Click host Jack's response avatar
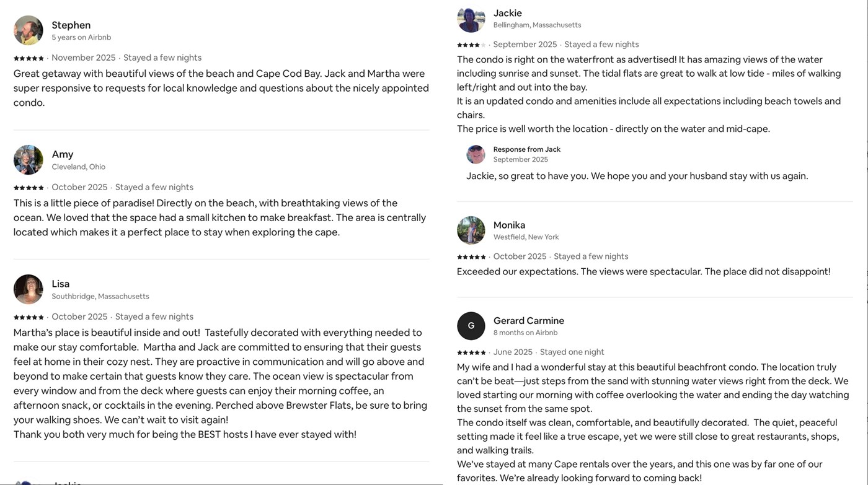 point(476,154)
